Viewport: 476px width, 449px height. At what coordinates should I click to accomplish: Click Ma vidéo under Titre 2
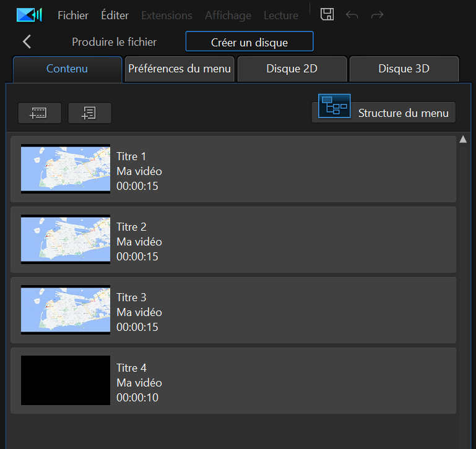[139, 242]
